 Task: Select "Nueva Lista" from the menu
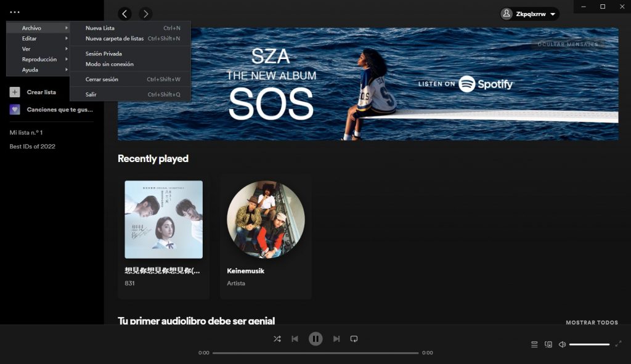(100, 27)
